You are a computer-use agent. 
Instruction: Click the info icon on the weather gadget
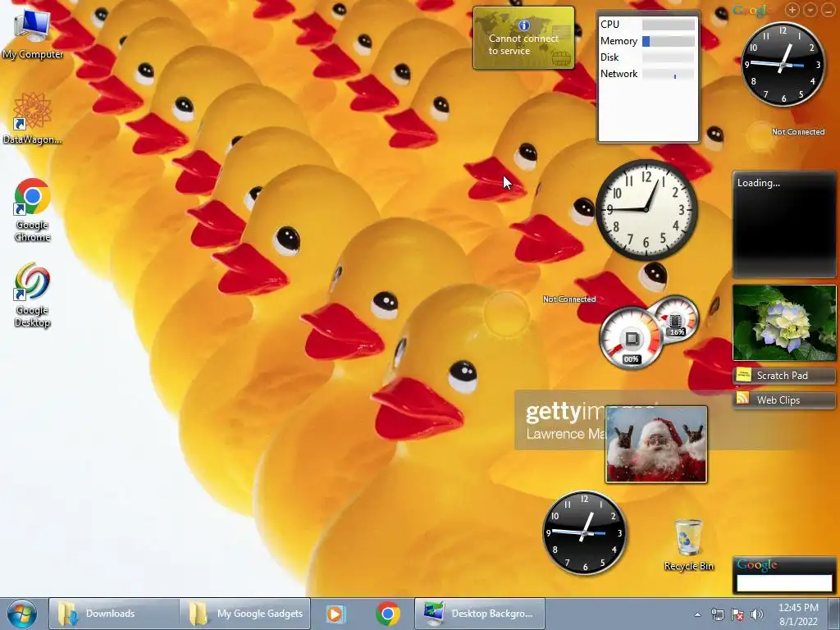tap(524, 25)
